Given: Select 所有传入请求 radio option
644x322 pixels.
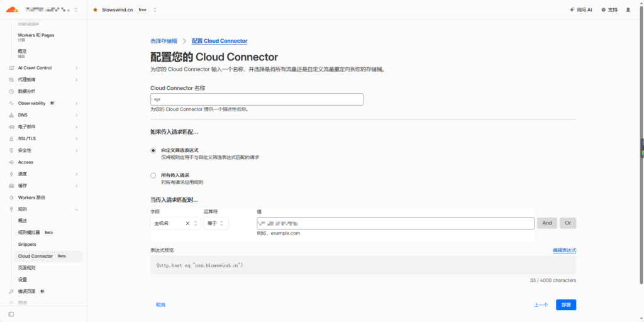Looking at the screenshot, I should click(153, 175).
